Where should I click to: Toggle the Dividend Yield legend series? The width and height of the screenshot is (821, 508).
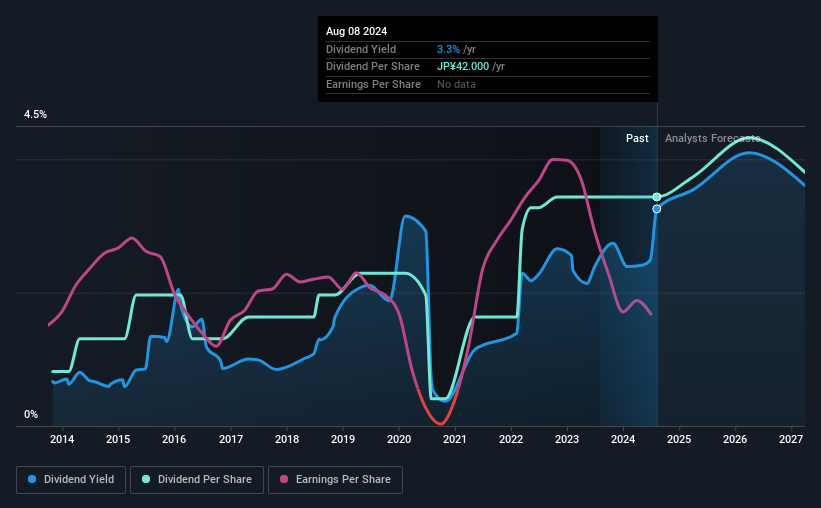pyautogui.click(x=71, y=479)
